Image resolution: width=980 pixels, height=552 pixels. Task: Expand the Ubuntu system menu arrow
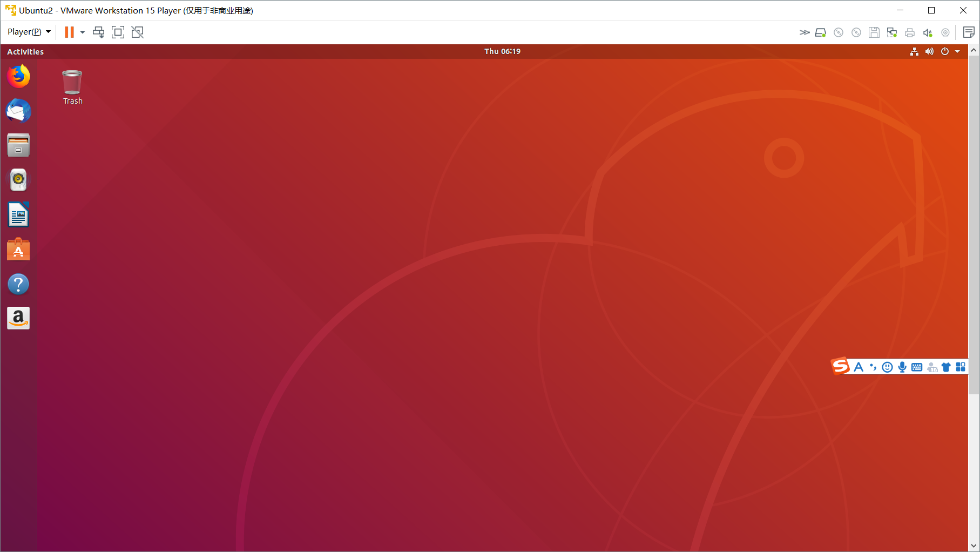click(x=957, y=51)
